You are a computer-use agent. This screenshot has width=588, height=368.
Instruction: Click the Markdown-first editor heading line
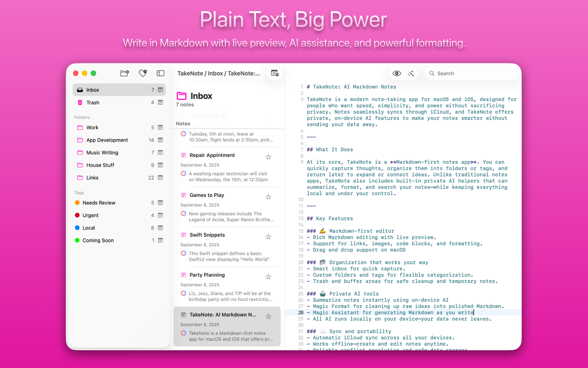(x=350, y=231)
